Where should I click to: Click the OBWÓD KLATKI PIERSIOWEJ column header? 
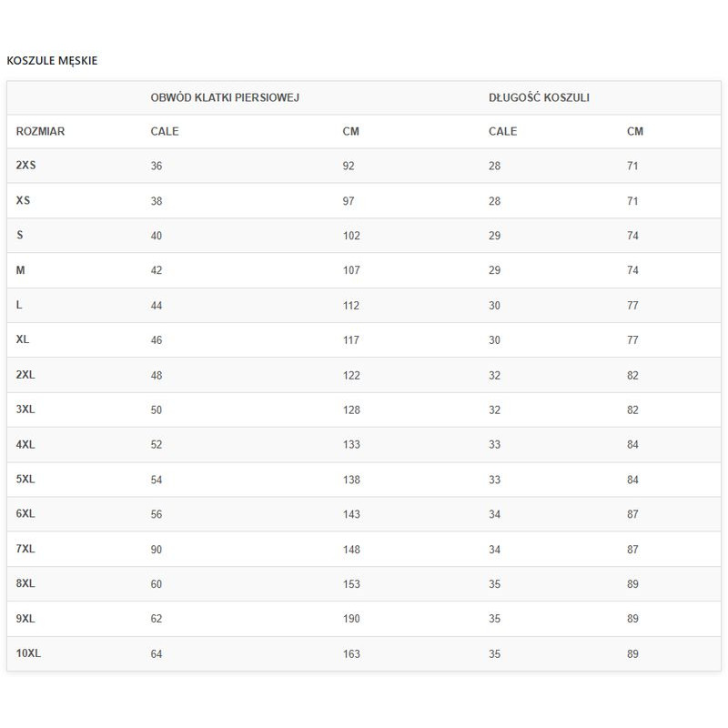[225, 97]
